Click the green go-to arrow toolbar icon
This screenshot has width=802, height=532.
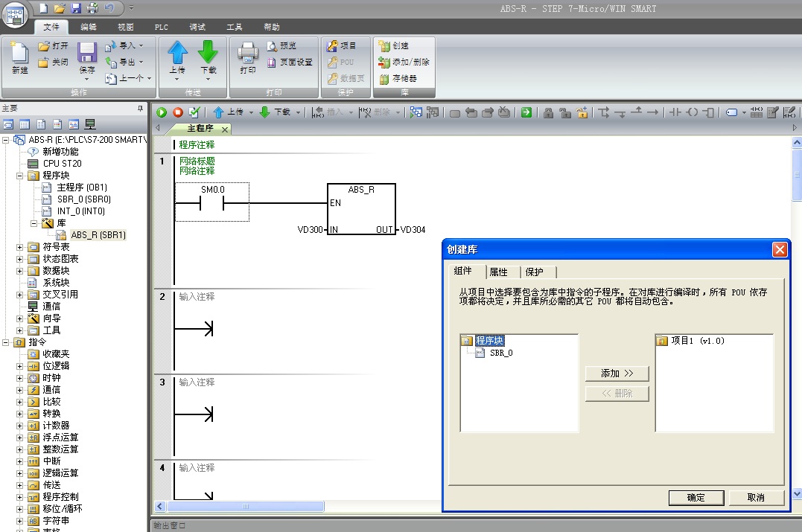tap(526, 112)
